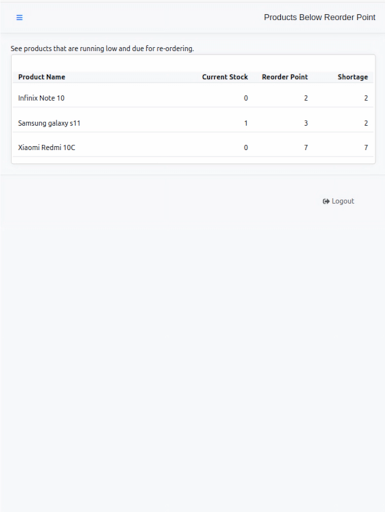This screenshot has width=385, height=512.
Task: Click Samsung galaxy s11 current stock value
Action: [x=246, y=123]
